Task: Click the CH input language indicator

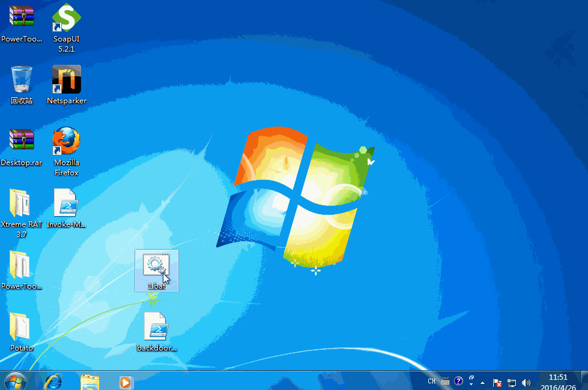Action: point(432,382)
